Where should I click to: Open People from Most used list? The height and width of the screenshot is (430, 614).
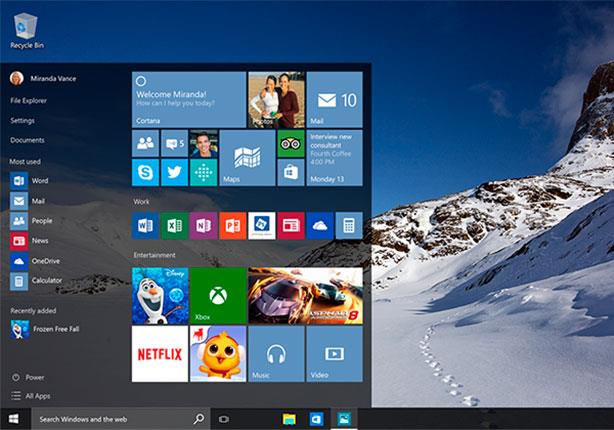pyautogui.click(x=31, y=221)
